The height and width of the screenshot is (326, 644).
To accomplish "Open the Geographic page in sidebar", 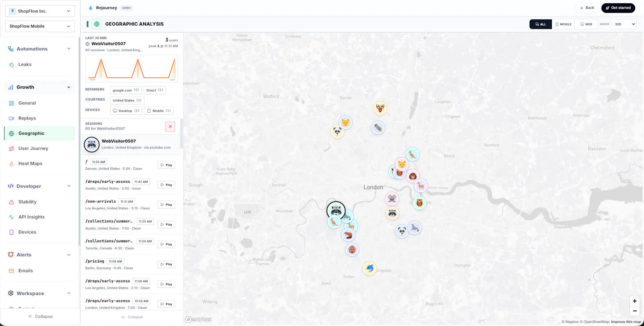I will [39, 133].
